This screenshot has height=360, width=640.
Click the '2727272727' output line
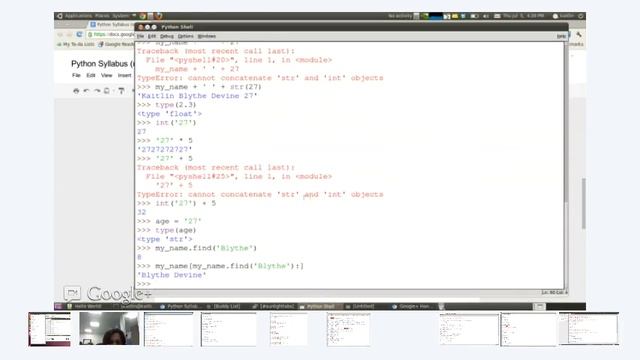click(x=164, y=149)
